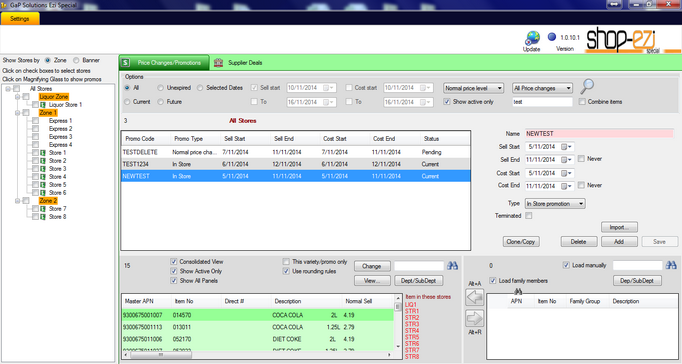
Task: Toggle Show active only checkbox
Action: tap(447, 102)
